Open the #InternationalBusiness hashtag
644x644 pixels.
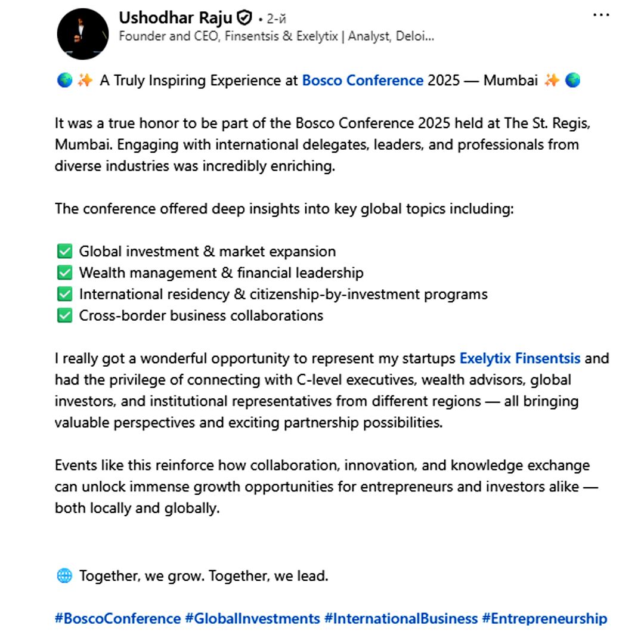[401, 618]
